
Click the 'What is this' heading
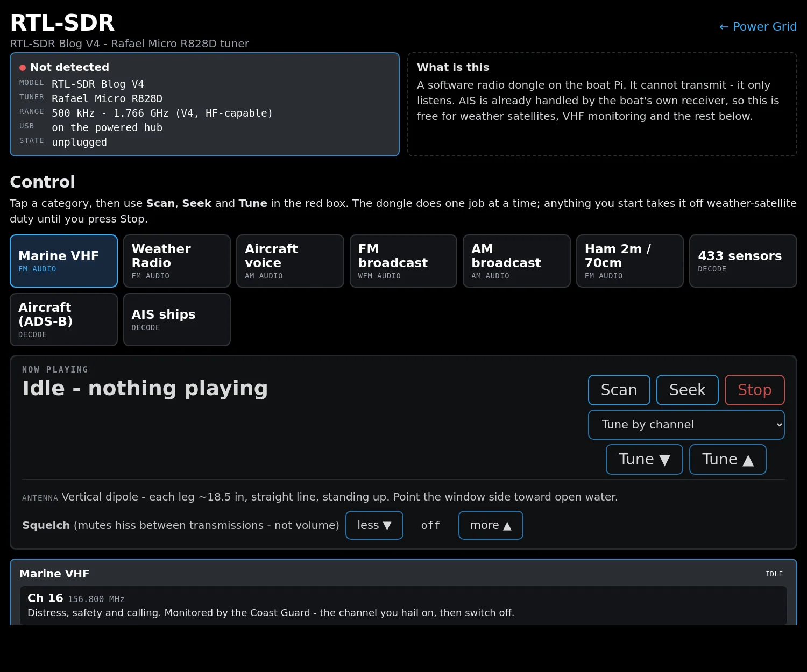[x=453, y=67]
